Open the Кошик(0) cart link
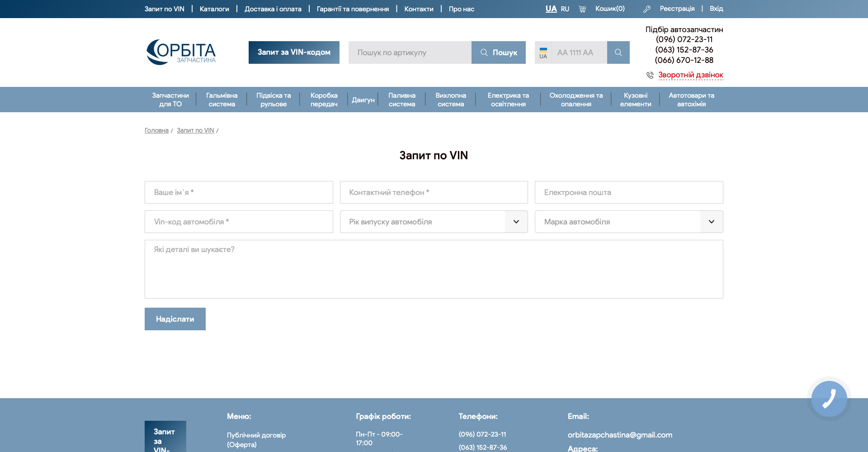 [610, 9]
